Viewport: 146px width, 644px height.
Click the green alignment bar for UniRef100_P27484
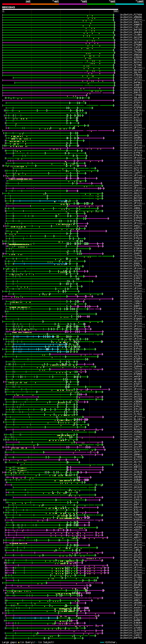[x=58, y=15]
